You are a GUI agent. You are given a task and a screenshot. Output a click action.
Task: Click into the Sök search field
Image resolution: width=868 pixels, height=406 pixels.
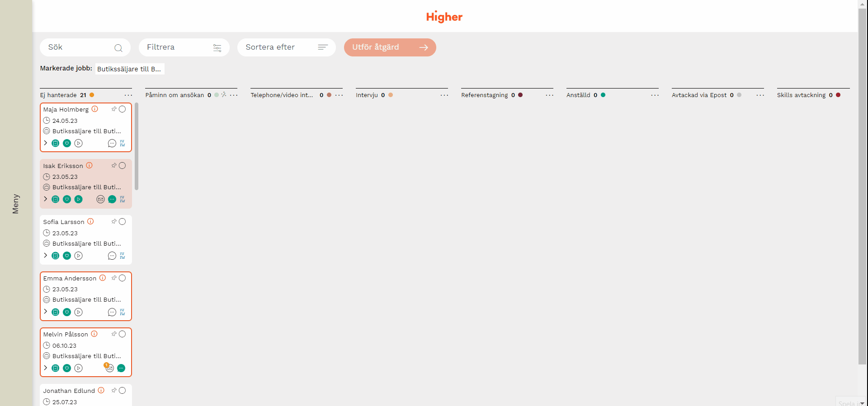click(79, 47)
